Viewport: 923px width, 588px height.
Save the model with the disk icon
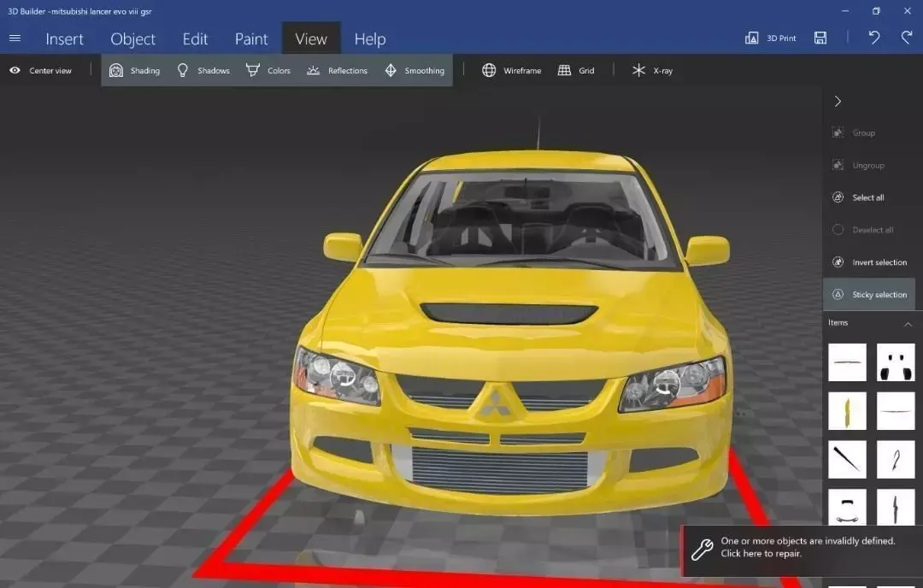[x=820, y=38]
